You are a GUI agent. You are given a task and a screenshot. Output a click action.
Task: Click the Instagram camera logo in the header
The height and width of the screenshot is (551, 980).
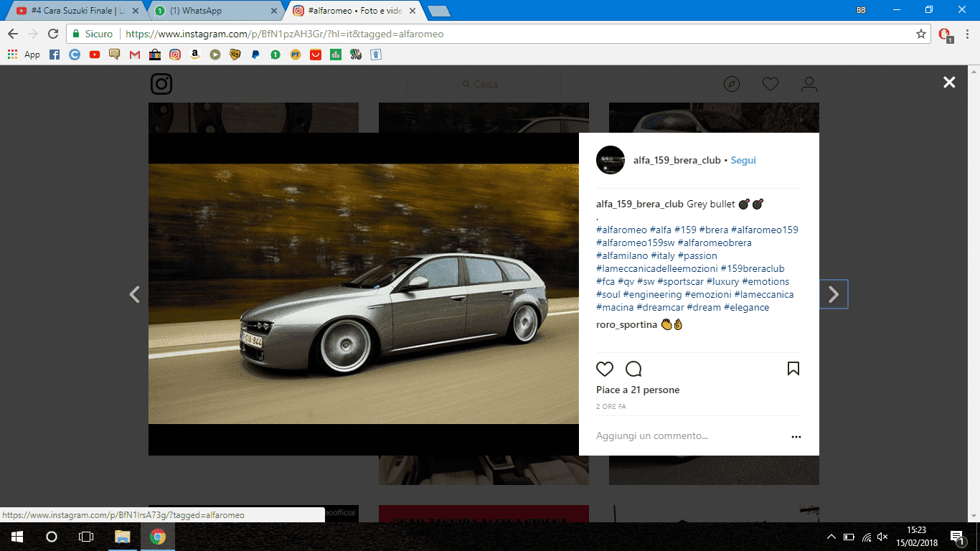pyautogui.click(x=161, y=84)
